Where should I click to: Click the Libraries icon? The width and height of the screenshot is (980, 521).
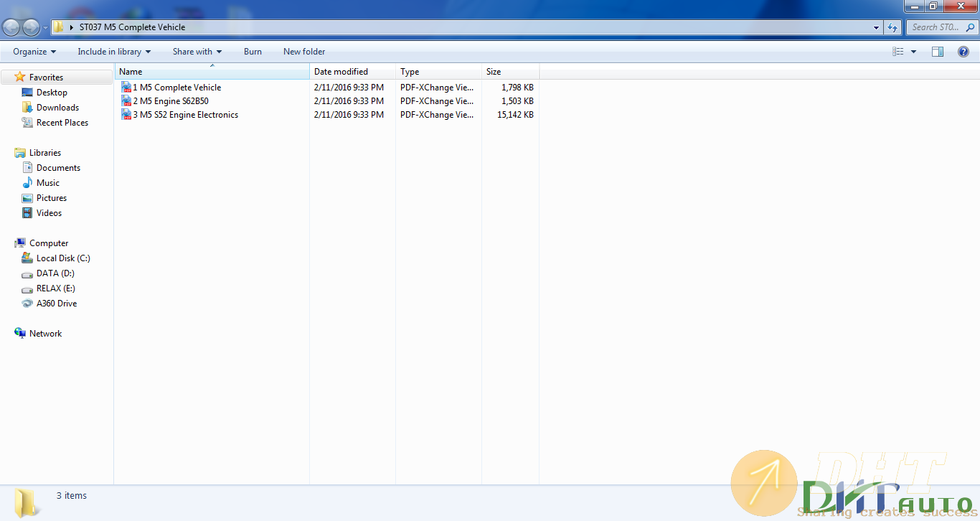(20, 153)
